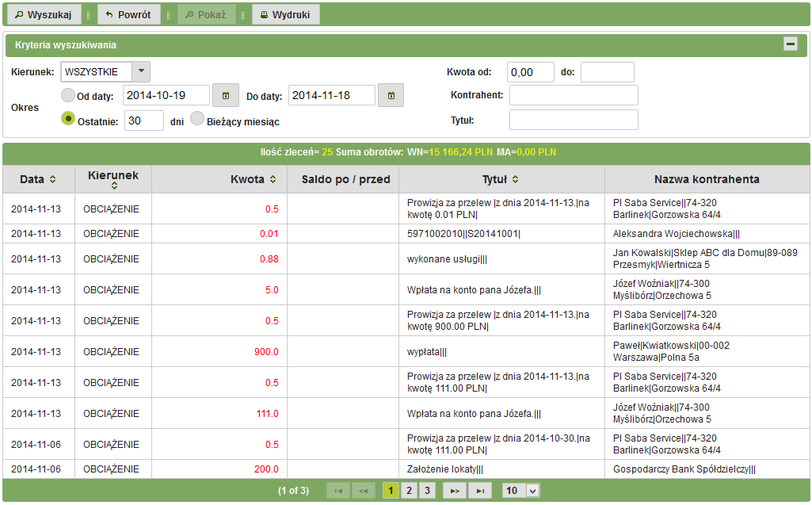This screenshot has height=505, width=812.
Task: Click the 111.0 amount cell
Action: (x=219, y=413)
